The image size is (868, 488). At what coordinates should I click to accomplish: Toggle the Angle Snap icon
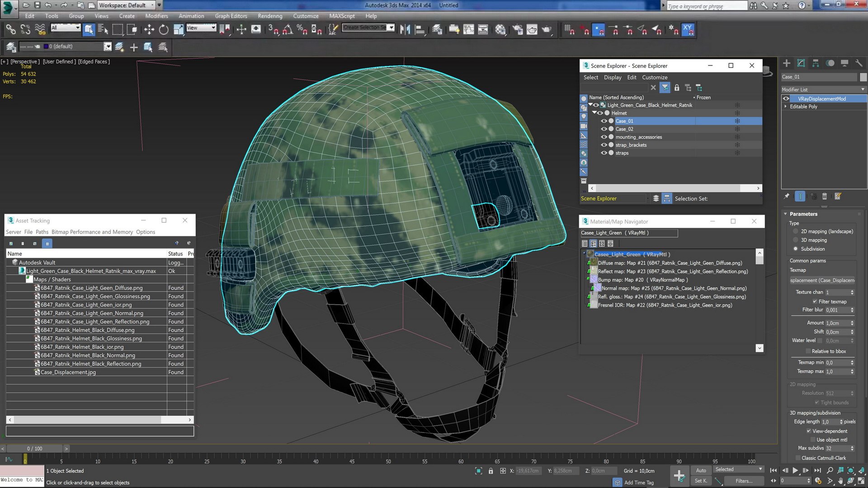pyautogui.click(x=288, y=30)
